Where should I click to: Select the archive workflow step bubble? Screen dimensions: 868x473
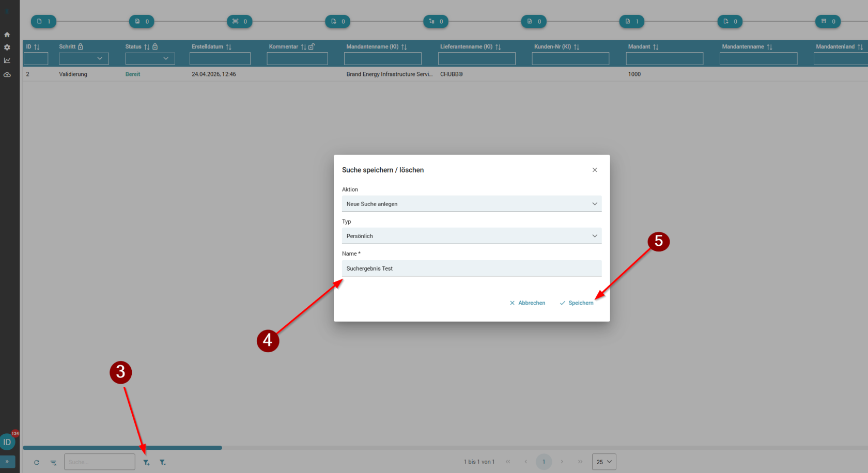[828, 21]
